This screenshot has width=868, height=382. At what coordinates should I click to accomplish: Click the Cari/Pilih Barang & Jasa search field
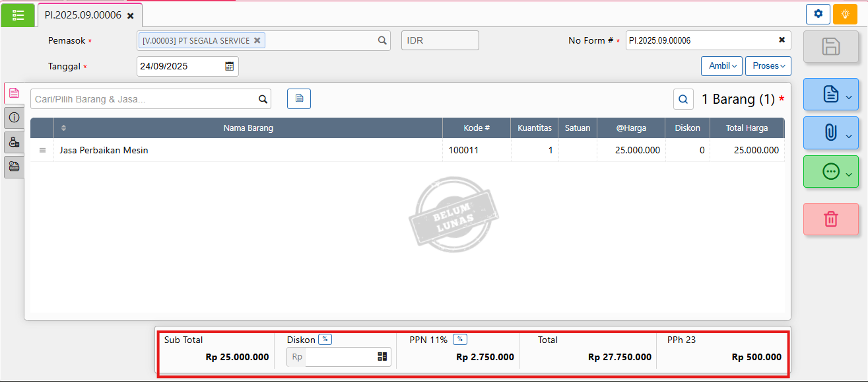tap(144, 99)
